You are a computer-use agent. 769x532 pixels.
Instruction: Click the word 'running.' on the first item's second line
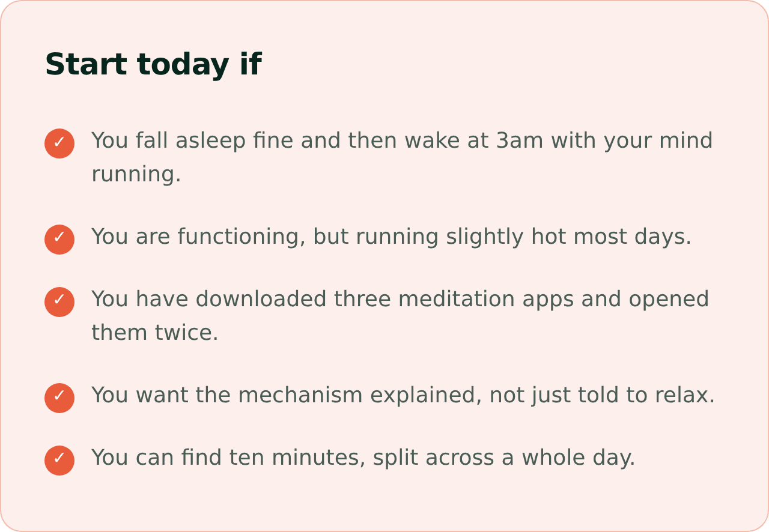[x=136, y=175]
